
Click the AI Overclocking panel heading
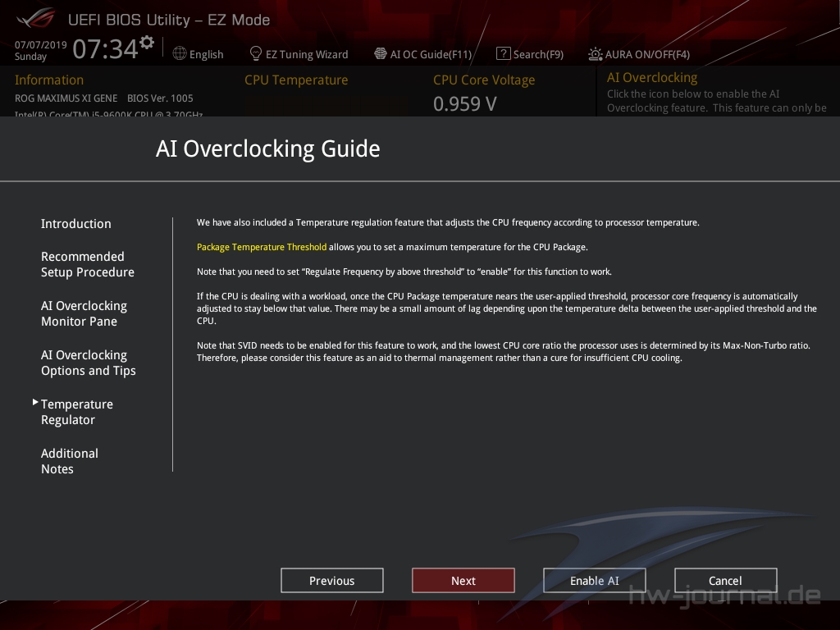click(x=652, y=78)
